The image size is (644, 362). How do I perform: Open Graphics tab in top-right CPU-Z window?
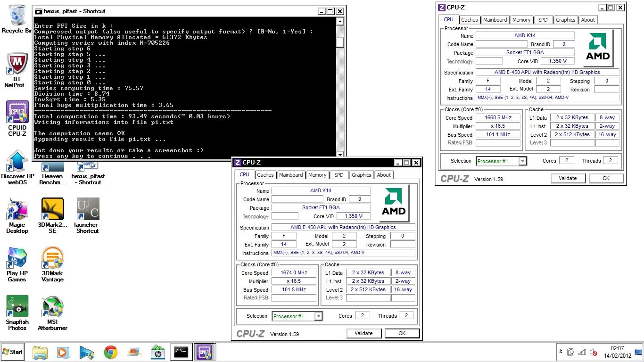[x=566, y=20]
